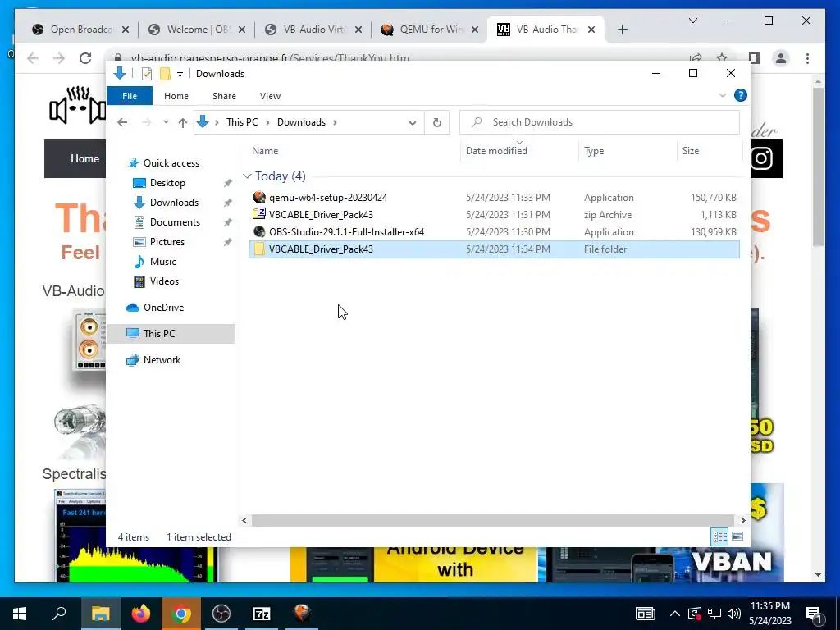Open OBS Studio from the taskbar
Image resolution: width=840 pixels, height=630 pixels.
click(x=221, y=614)
